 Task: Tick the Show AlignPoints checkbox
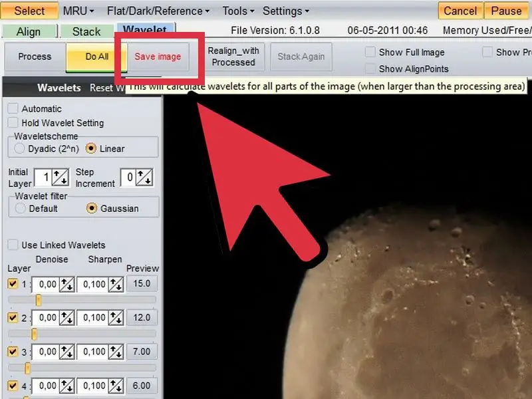click(x=370, y=69)
